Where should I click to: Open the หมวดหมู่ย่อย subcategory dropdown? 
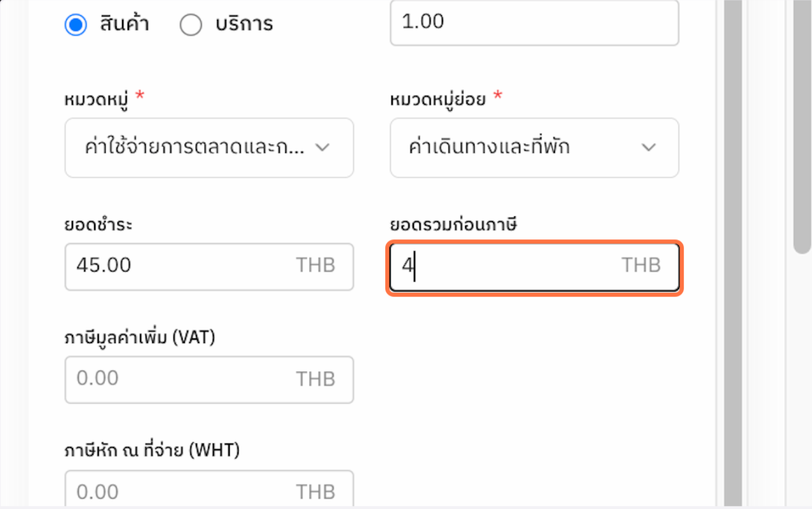point(534,147)
